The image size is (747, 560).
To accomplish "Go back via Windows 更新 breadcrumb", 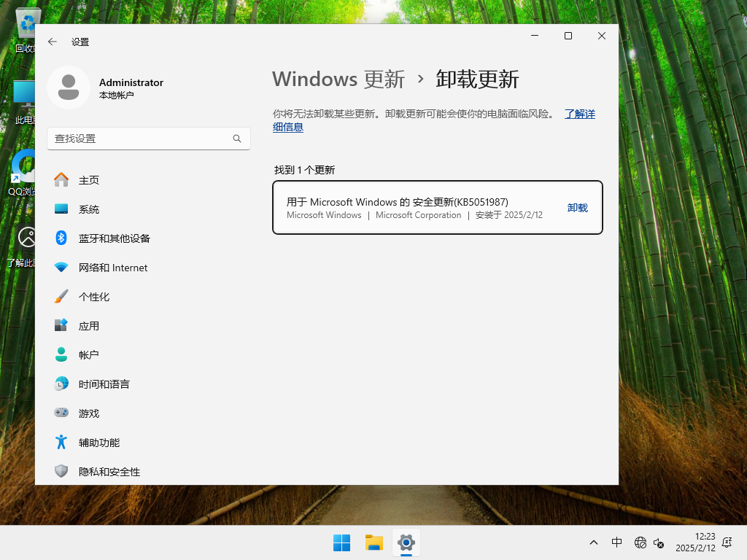I will tap(338, 79).
